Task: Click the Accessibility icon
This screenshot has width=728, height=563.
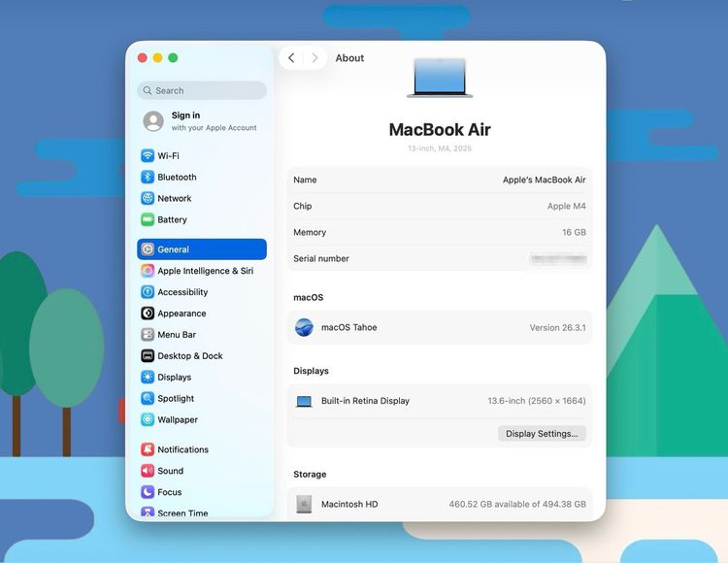Action: [148, 292]
